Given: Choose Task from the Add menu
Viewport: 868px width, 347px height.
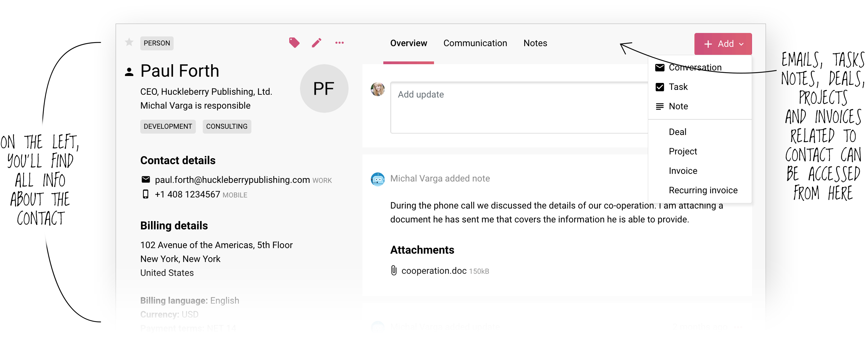Looking at the screenshot, I should 700,87.
